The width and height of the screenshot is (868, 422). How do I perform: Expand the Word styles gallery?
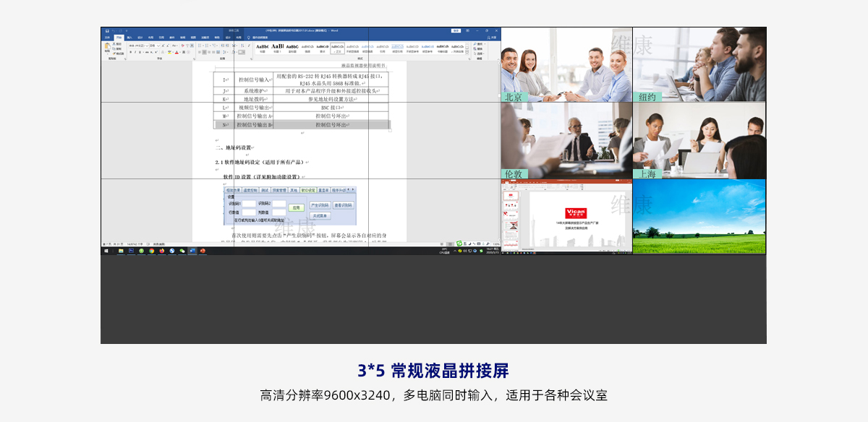[467, 53]
